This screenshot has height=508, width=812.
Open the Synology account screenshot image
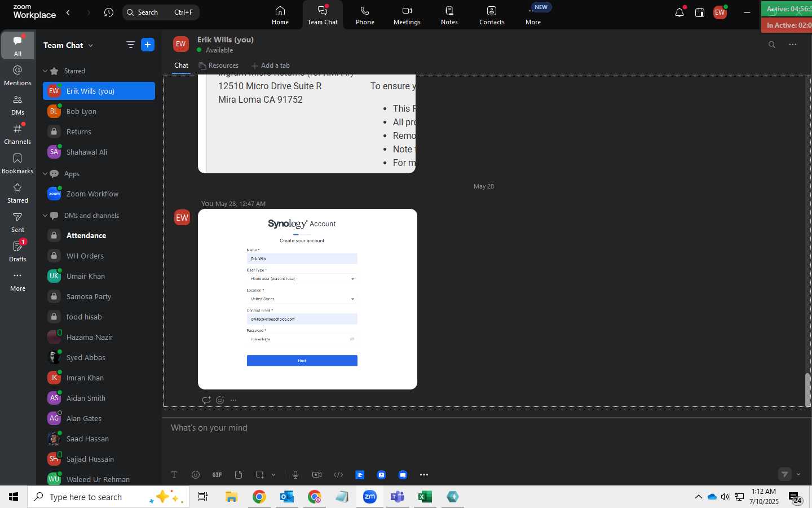tap(307, 299)
